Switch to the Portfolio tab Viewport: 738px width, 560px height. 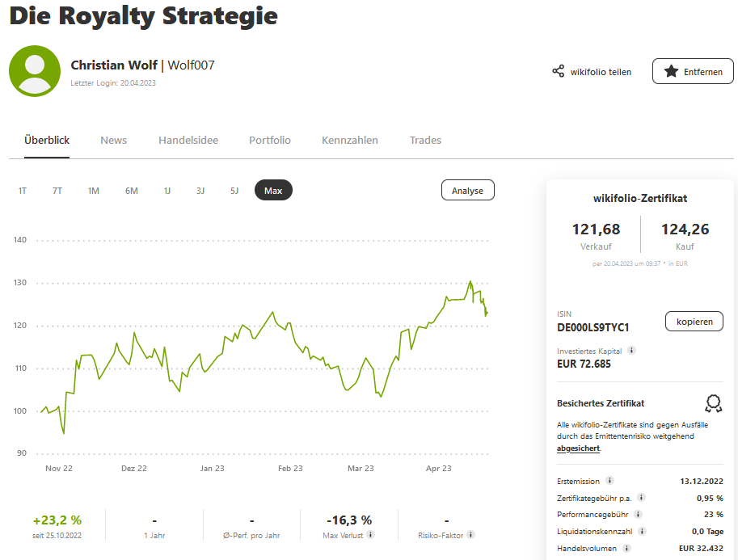(270, 140)
